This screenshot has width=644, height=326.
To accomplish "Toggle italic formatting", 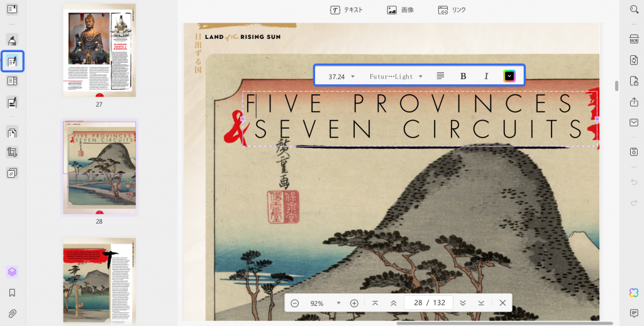I will click(x=486, y=76).
